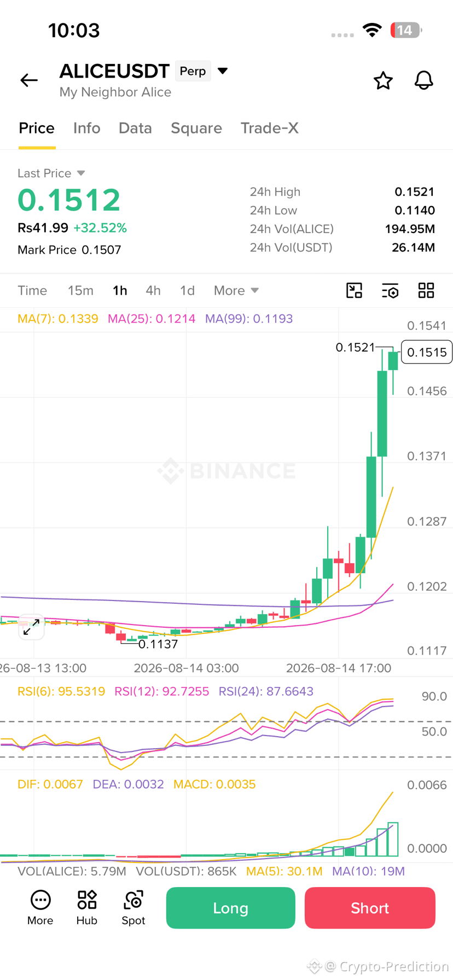
Task: Tap the battery indicator showing 14
Action: [x=406, y=30]
